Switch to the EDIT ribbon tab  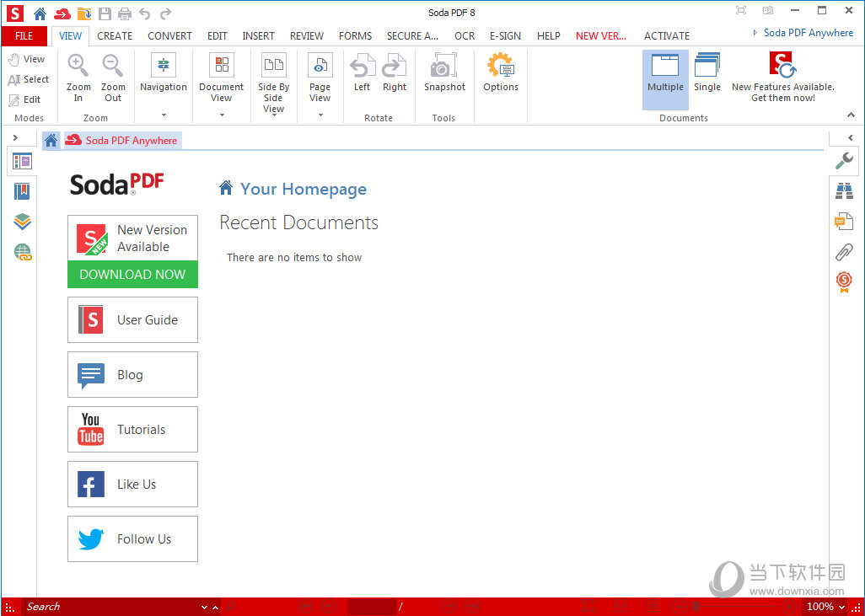pos(217,36)
